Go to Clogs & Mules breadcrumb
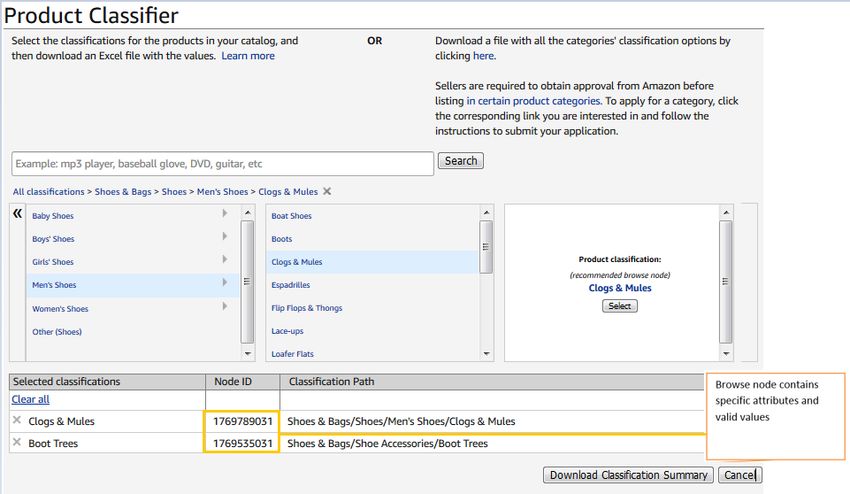 [288, 192]
